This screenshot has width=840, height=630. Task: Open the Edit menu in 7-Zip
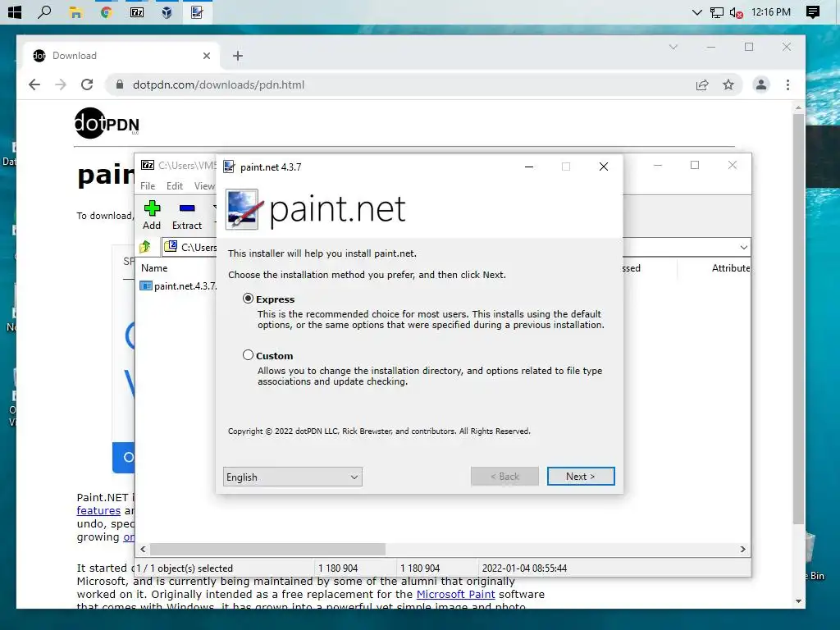(x=175, y=186)
